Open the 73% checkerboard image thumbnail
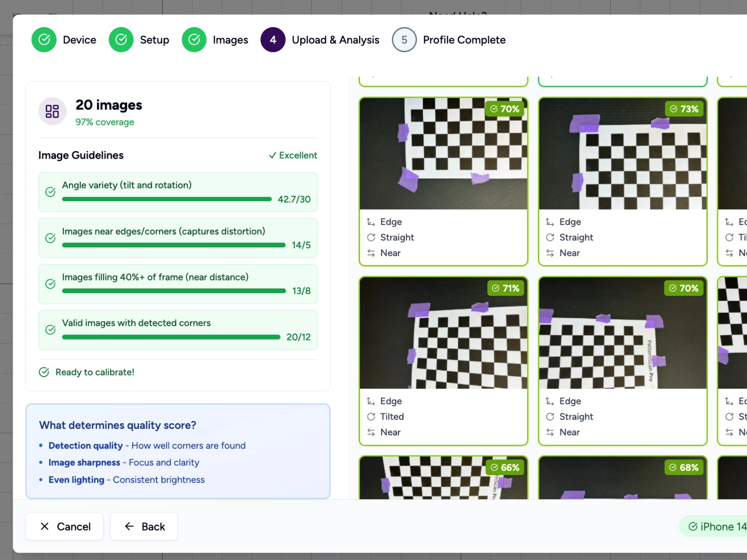The image size is (747, 560). (623, 154)
